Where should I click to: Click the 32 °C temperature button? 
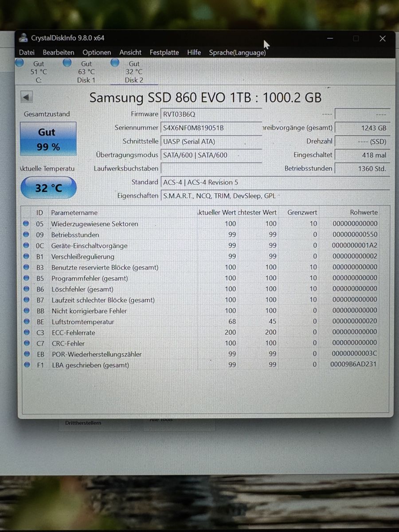point(48,188)
